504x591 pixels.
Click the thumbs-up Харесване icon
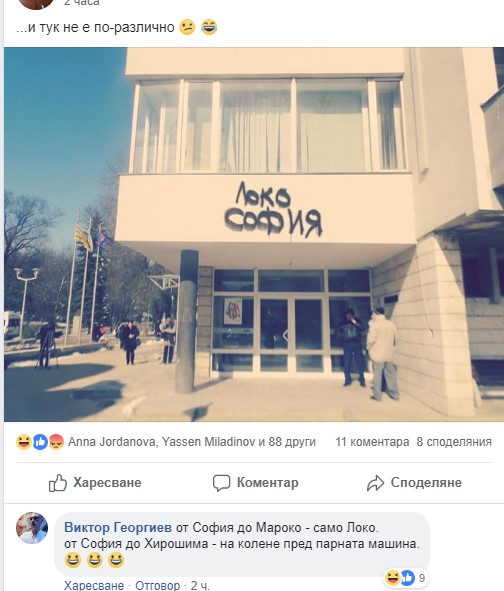(58, 482)
